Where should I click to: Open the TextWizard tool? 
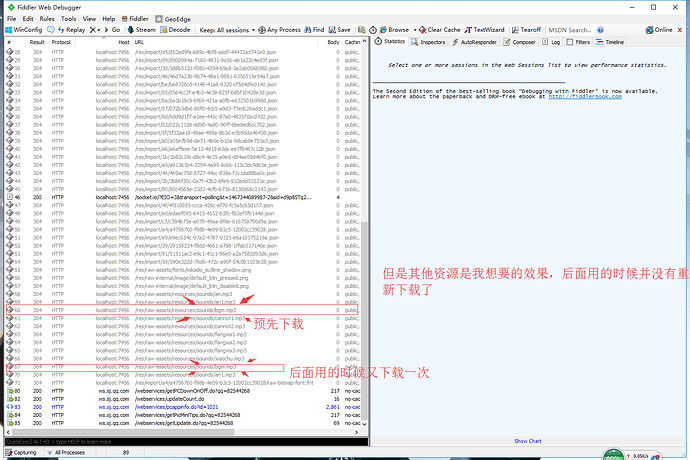pyautogui.click(x=484, y=30)
